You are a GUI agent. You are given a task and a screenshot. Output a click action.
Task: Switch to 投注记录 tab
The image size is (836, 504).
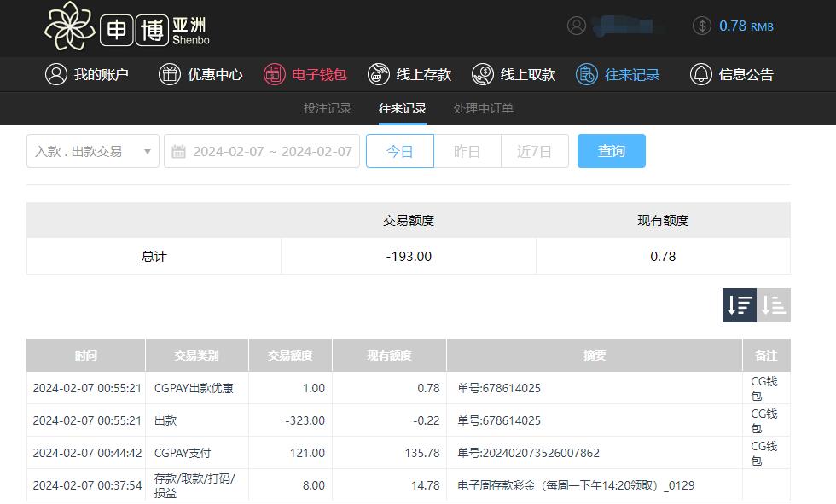pyautogui.click(x=328, y=108)
